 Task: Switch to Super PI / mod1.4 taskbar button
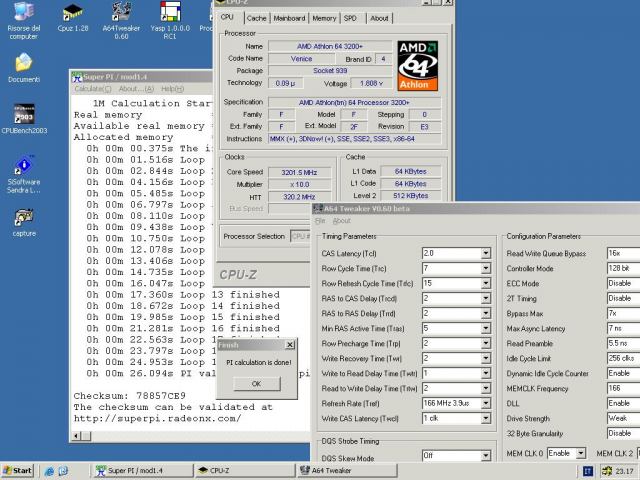point(143,471)
